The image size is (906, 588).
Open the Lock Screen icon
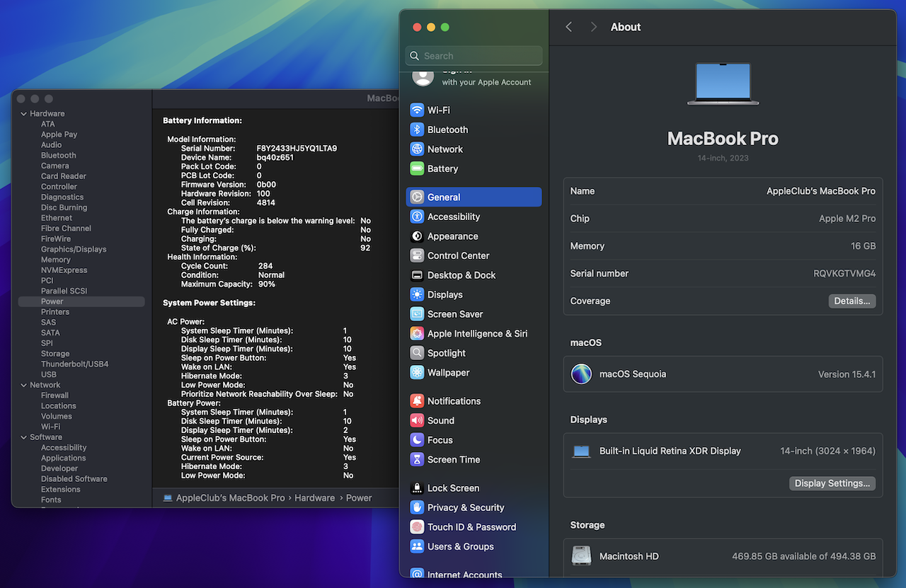pyautogui.click(x=417, y=488)
